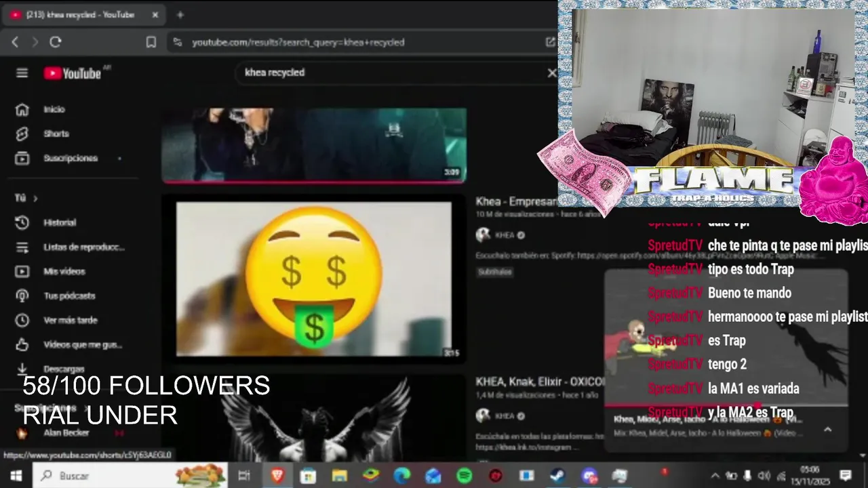
Task: Open the top video thumbnail lasting 3:09
Action: coord(314,145)
